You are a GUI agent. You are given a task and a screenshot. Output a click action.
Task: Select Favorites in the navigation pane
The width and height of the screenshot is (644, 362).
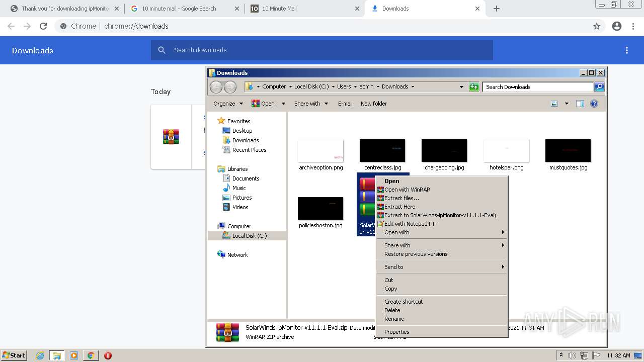pyautogui.click(x=238, y=121)
